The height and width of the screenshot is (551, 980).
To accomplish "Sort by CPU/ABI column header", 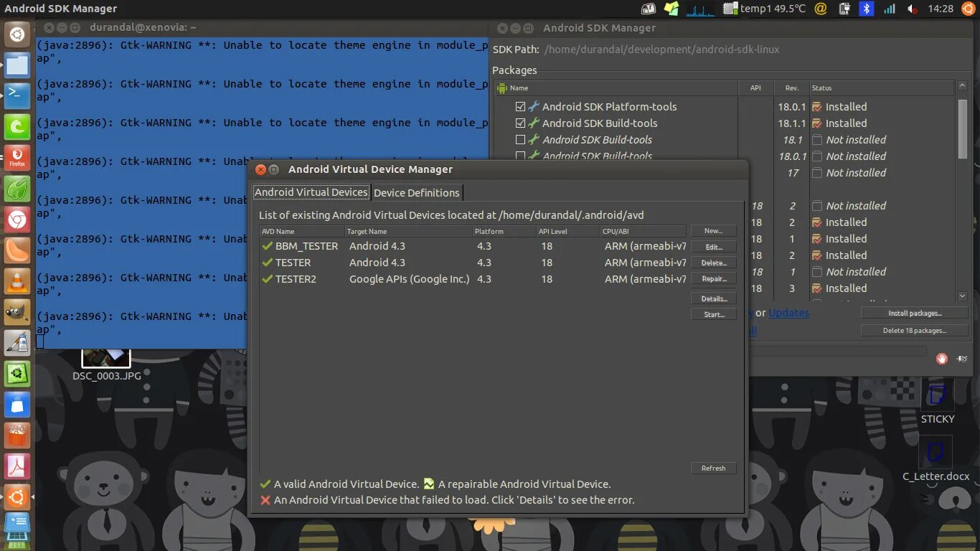I will tap(644, 232).
